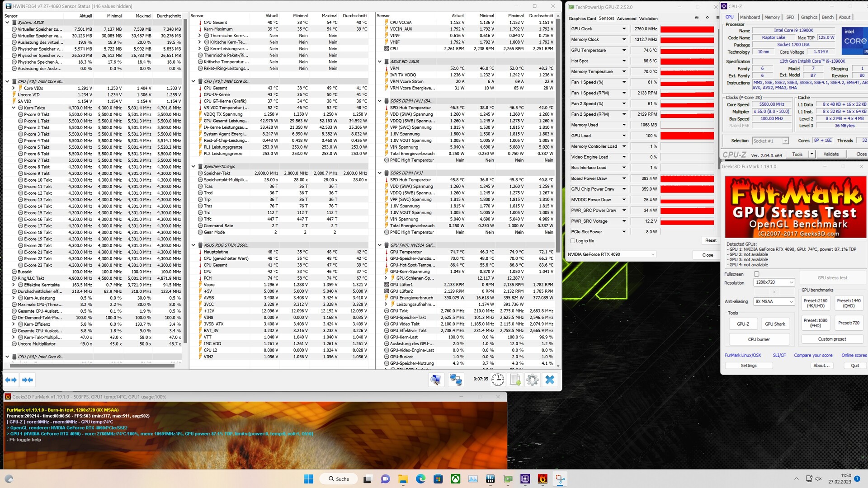
Task: Open HWiNFO sensor search magnifier icon
Action: [x=436, y=380]
